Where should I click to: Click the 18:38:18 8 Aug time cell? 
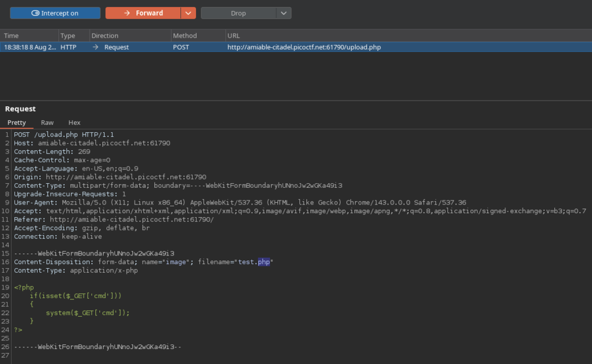30,47
